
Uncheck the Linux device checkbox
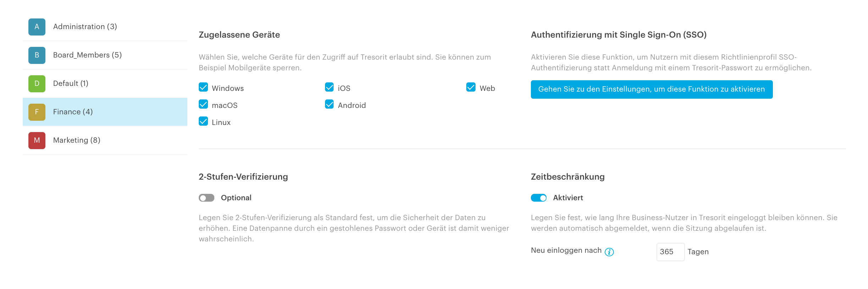tap(203, 121)
